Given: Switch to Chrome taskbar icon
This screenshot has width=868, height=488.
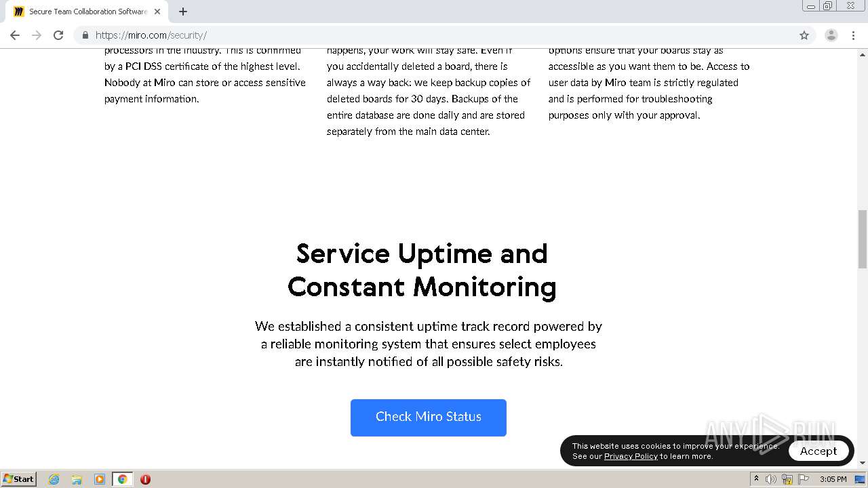Looking at the screenshot, I should tap(122, 479).
